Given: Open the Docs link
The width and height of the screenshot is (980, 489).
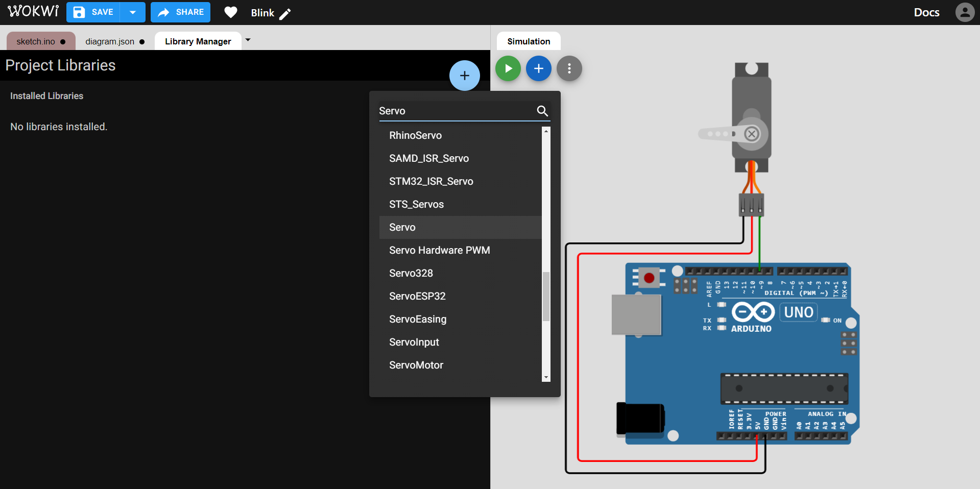Looking at the screenshot, I should click(x=926, y=12).
